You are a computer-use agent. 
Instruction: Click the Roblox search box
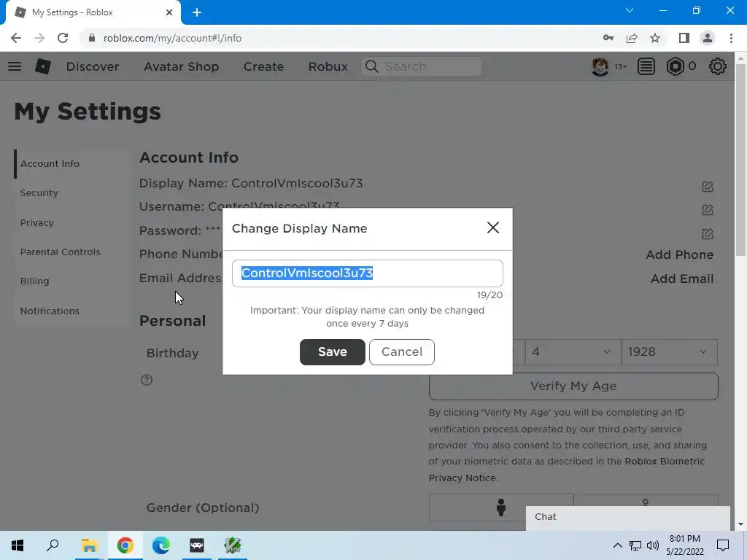[421, 66]
